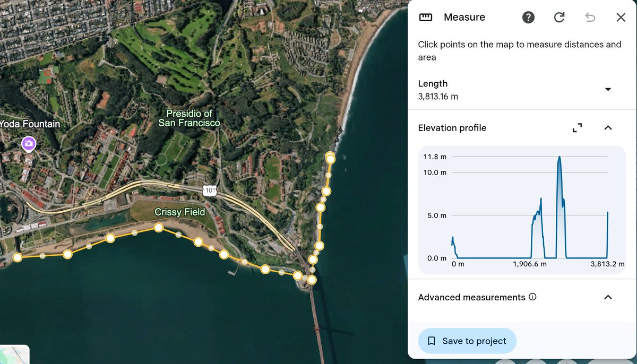
Task: Open the mini-map thumbnail in the corner
Action: (14, 355)
